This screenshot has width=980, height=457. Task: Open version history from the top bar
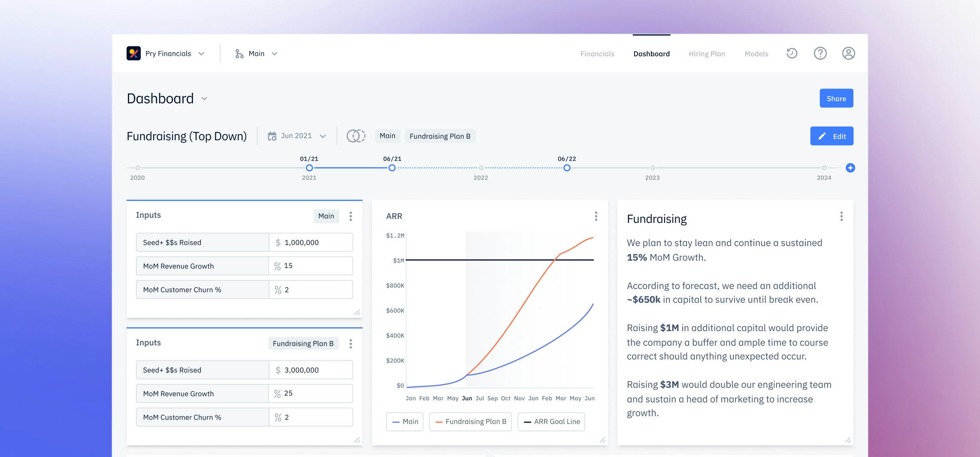click(x=792, y=53)
